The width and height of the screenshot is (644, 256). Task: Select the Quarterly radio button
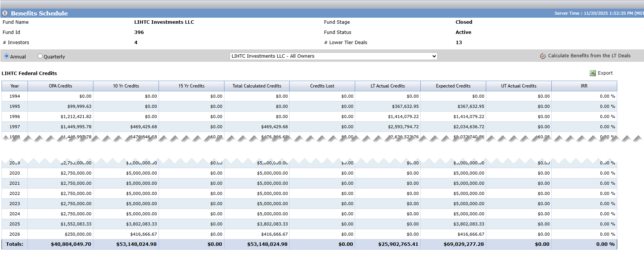pos(40,56)
